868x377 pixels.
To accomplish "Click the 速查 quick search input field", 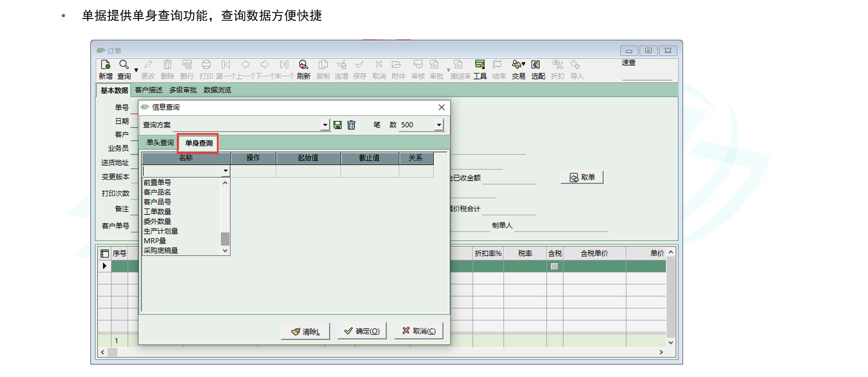I will 646,75.
